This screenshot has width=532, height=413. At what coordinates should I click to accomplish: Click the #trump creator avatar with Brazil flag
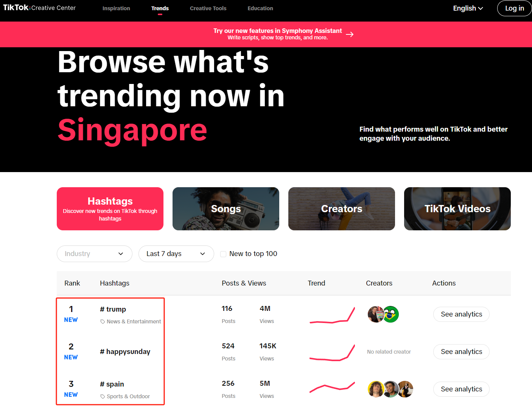(x=391, y=314)
